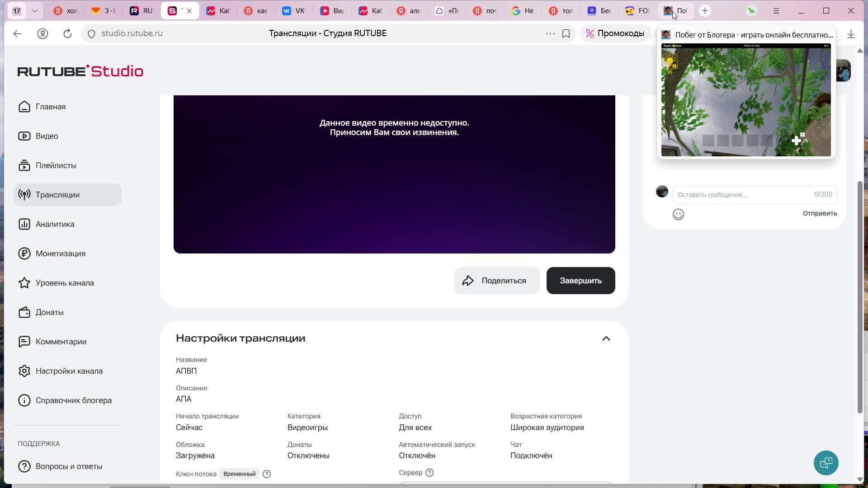Click Отправить to send chat message
Image resolution: width=868 pixels, height=488 pixels.
[820, 213]
